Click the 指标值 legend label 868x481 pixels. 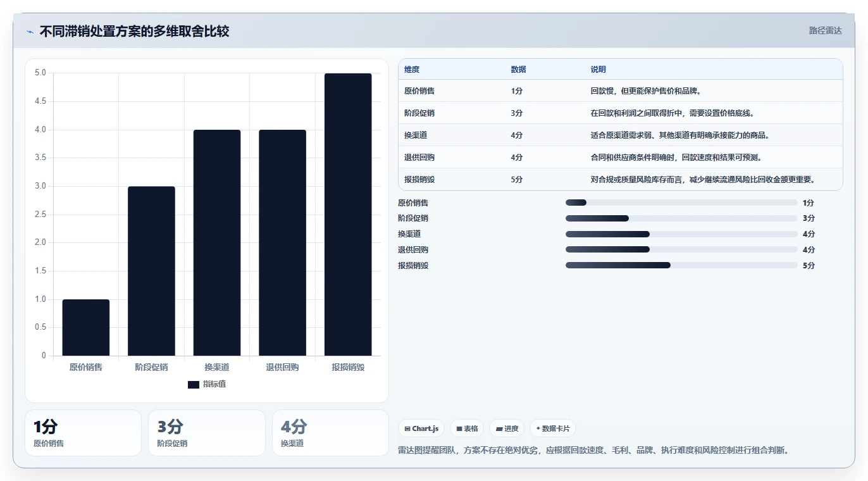[214, 385]
